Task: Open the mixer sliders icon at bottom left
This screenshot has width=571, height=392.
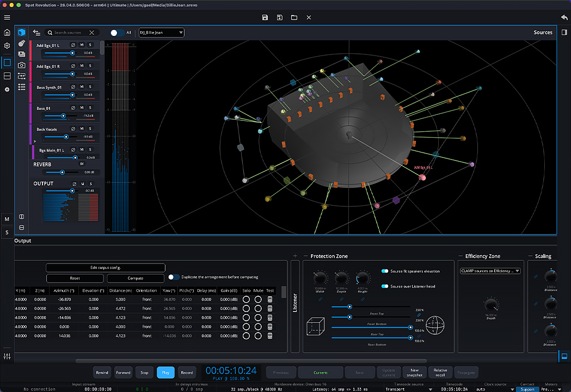Action: (x=7, y=356)
